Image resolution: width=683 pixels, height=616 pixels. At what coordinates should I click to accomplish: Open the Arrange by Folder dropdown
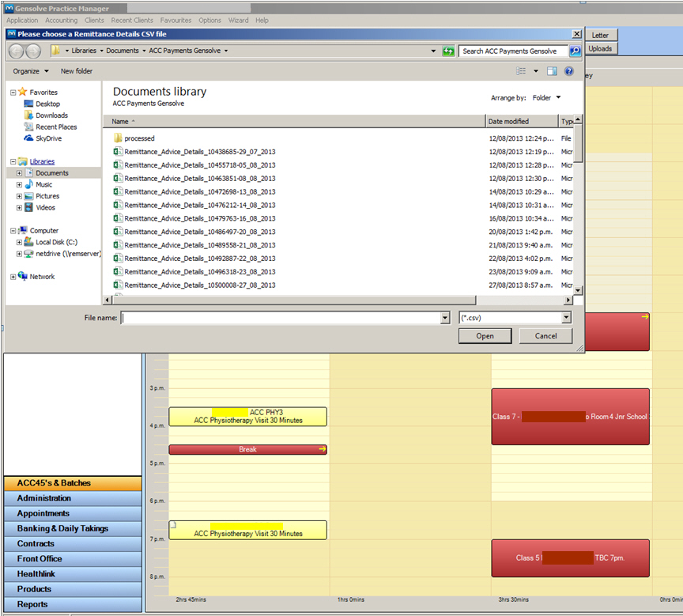coord(547,97)
